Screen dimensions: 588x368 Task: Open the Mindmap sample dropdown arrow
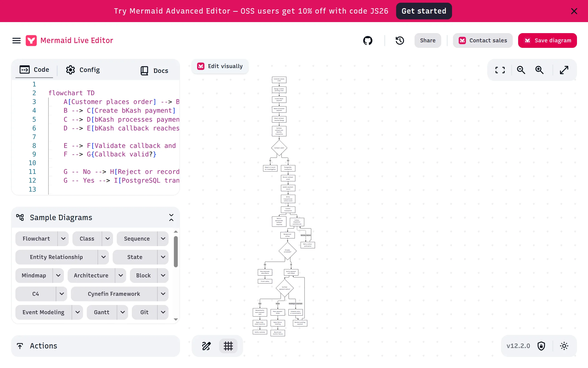[x=58, y=276]
